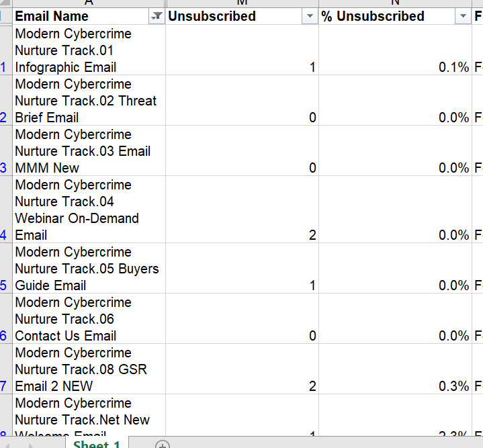Select Unsubscribed value 1 for Buyers Guide Email
The width and height of the screenshot is (483, 448).
(242, 268)
